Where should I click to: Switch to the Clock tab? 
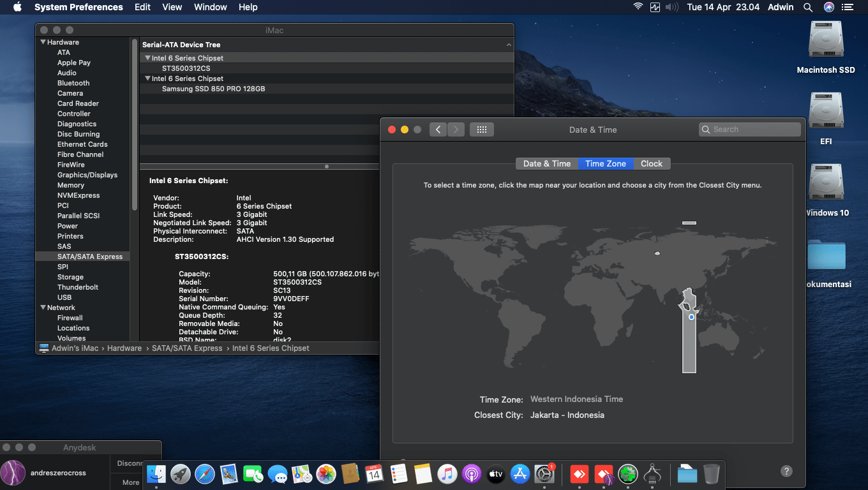click(652, 164)
